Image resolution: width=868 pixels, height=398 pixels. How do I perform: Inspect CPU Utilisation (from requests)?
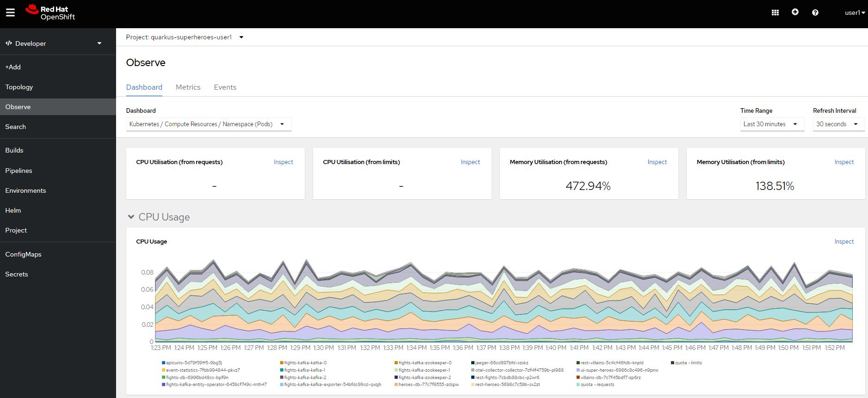click(283, 162)
